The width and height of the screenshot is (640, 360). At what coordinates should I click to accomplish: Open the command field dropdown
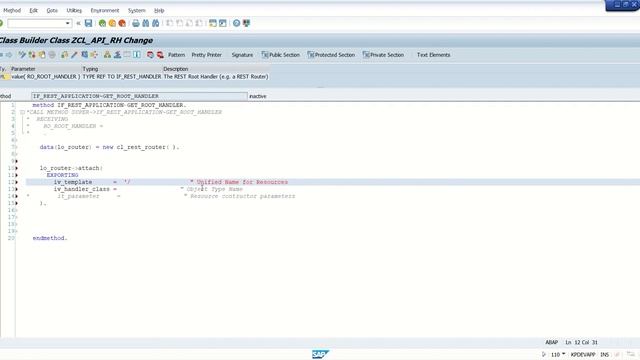pyautogui.click(x=68, y=23)
